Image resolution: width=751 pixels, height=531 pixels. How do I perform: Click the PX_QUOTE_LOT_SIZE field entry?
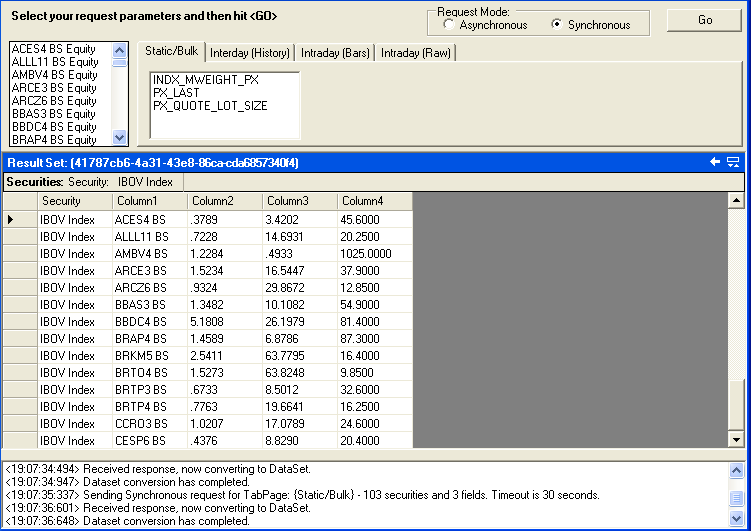[210, 105]
